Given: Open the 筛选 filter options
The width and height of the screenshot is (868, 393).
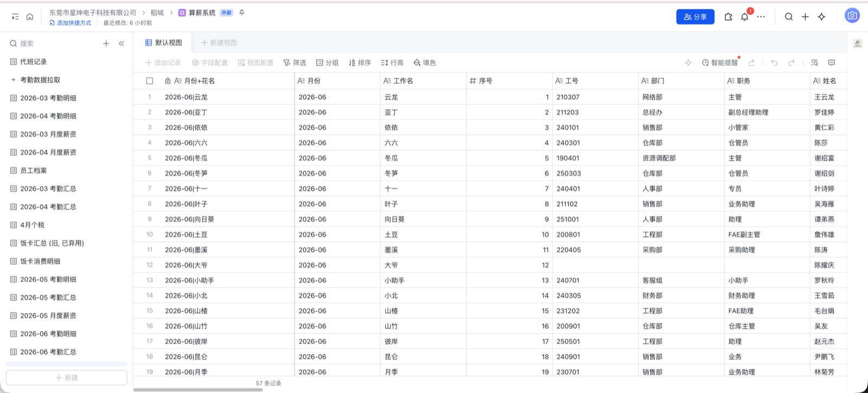Looking at the screenshot, I should point(295,63).
